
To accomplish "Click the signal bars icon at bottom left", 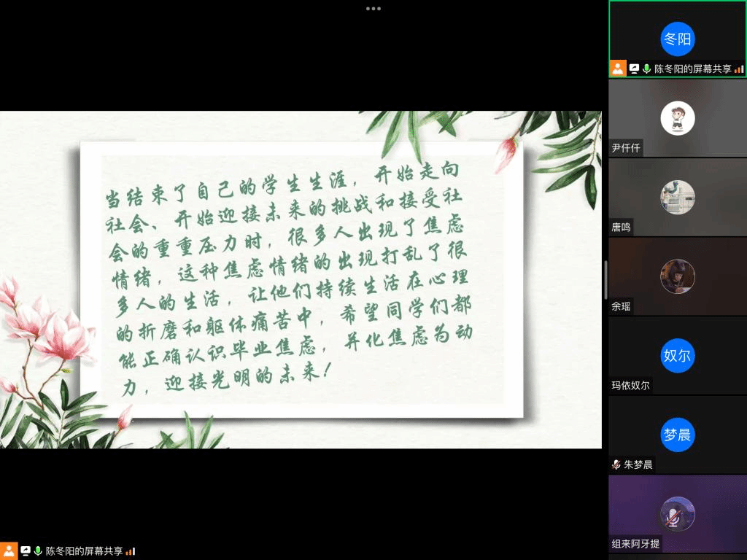I will click(x=131, y=551).
